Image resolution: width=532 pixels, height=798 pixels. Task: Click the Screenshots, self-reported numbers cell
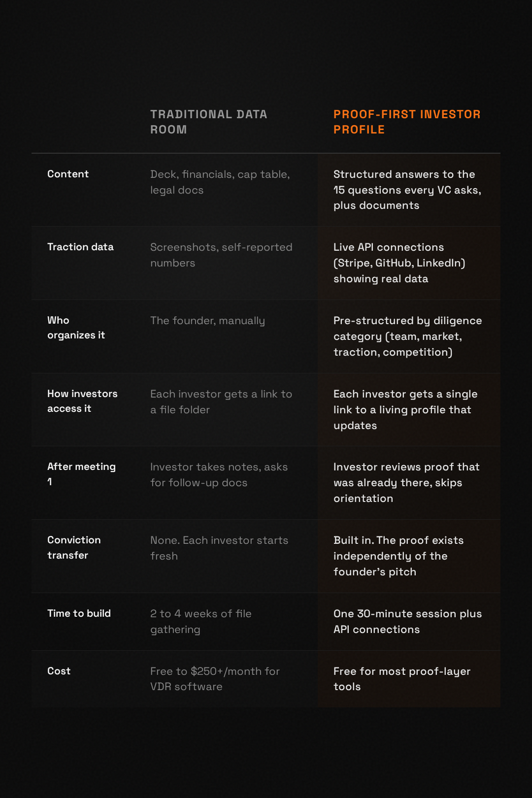(x=221, y=255)
